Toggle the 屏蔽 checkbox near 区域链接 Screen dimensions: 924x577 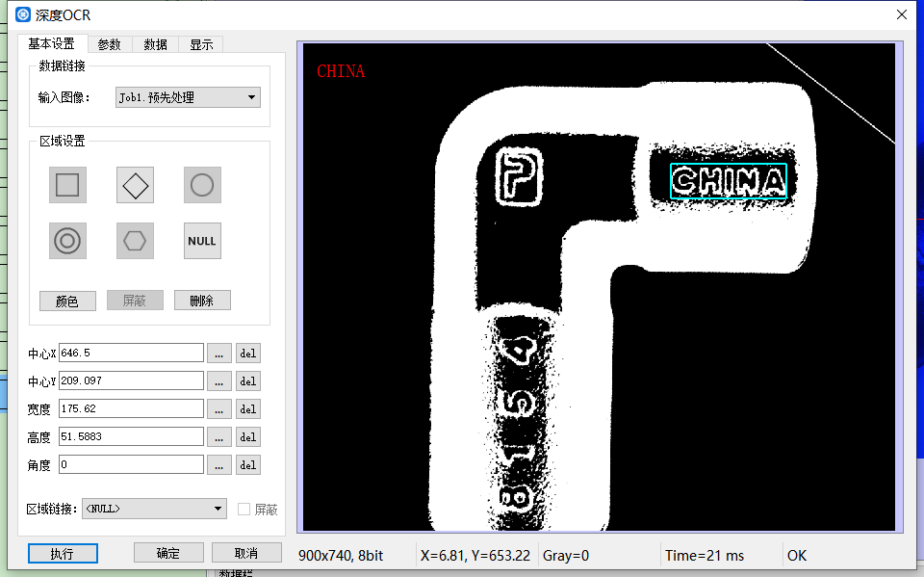coord(244,510)
